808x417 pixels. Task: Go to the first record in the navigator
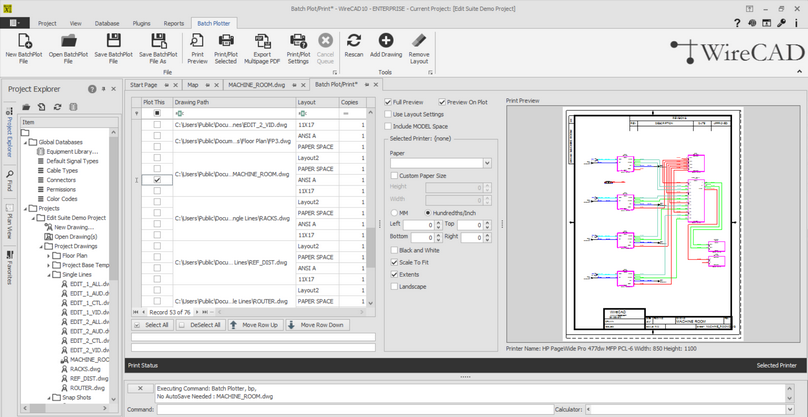click(x=136, y=312)
